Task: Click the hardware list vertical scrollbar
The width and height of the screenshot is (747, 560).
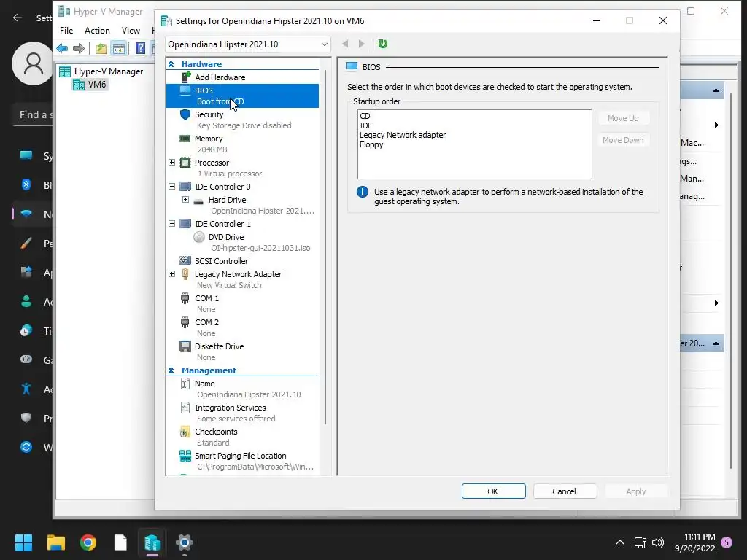Action: [x=325, y=246]
